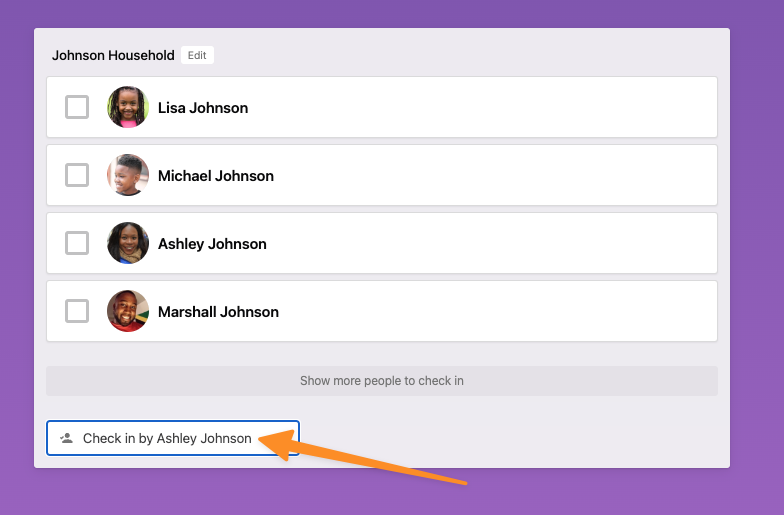This screenshot has width=784, height=515.
Task: Select Ashley Johnson's checkbox
Action: [77, 243]
